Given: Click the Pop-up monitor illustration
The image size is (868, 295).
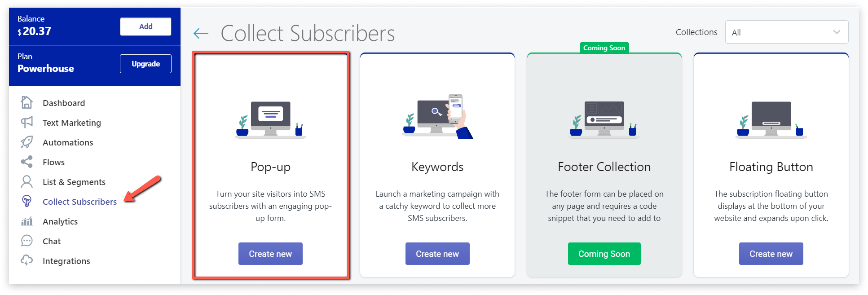Looking at the screenshot, I should coord(271,120).
